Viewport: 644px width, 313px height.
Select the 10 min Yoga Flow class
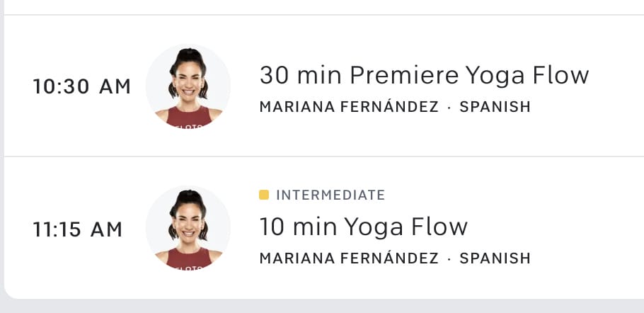tap(363, 227)
